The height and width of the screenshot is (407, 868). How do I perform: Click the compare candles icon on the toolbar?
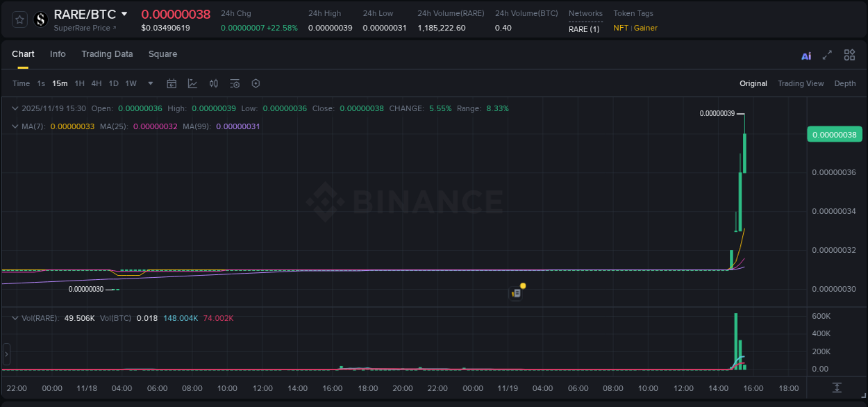(213, 83)
